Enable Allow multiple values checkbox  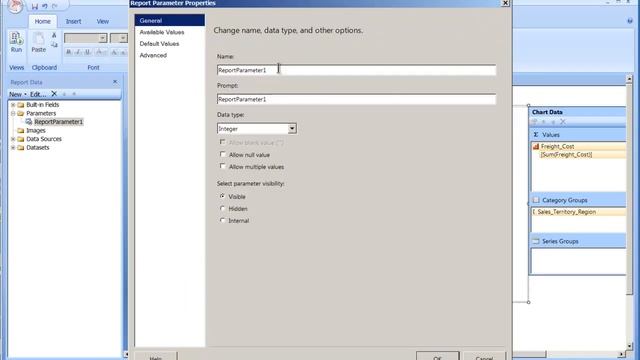click(222, 166)
